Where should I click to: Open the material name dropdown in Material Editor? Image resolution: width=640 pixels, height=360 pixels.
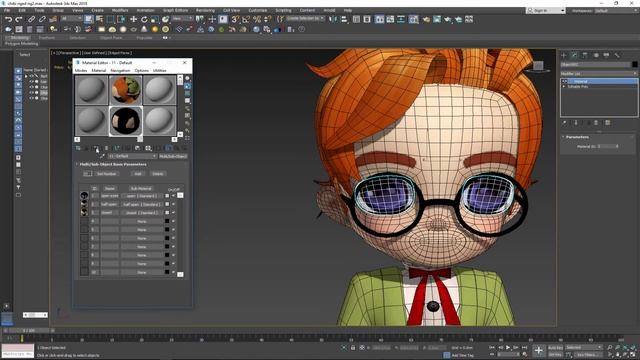(x=132, y=156)
